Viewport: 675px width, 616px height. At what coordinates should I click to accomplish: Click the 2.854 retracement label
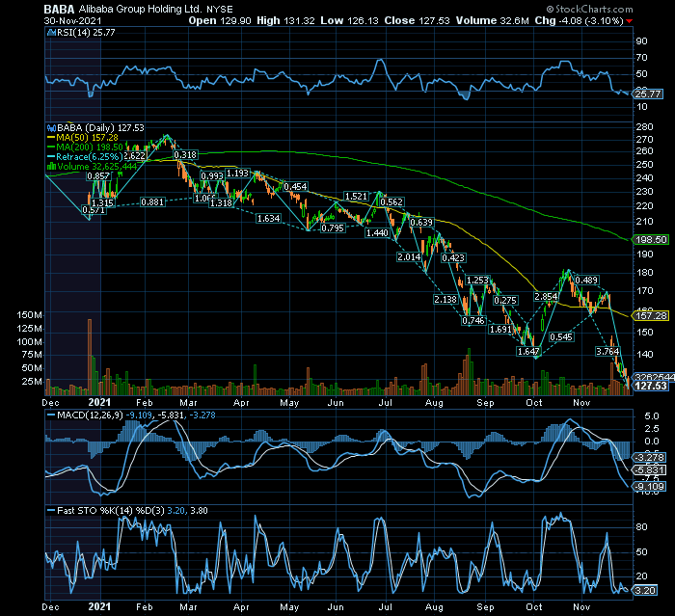point(547,297)
